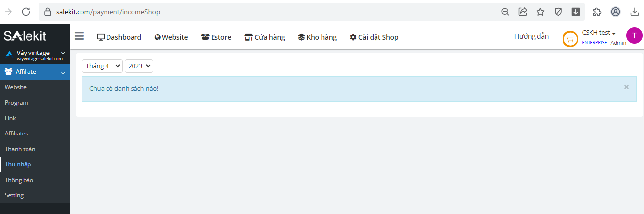Toggle the hamburger sidebar menu
The width and height of the screenshot is (644, 214).
tap(79, 36)
